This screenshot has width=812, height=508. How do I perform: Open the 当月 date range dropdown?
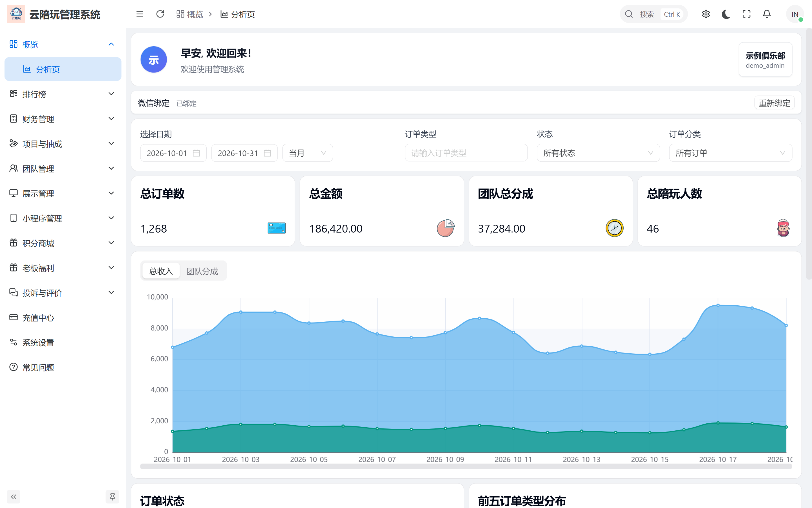pyautogui.click(x=308, y=153)
